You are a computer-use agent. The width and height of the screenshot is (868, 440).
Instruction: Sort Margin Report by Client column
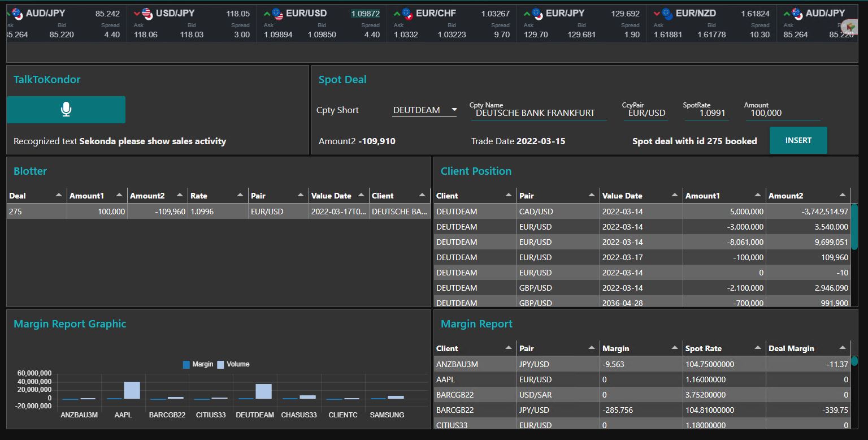point(475,348)
